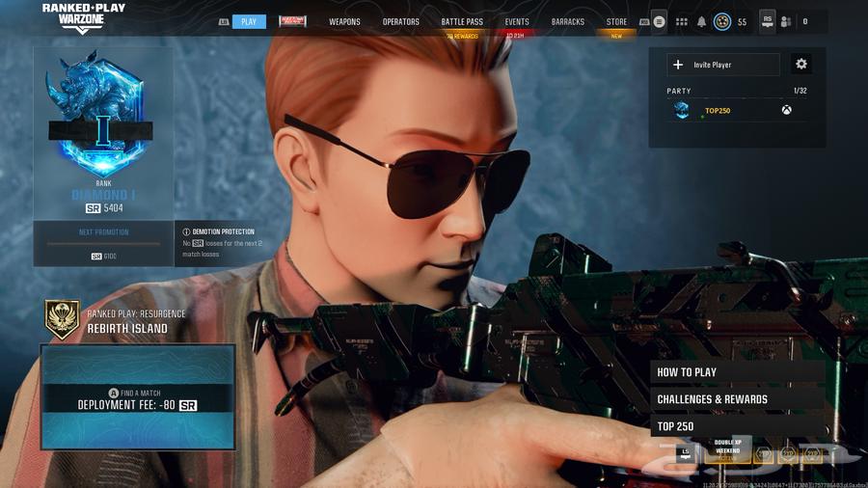
Task: Open Challenges & Rewards menu entry
Action: click(x=738, y=399)
